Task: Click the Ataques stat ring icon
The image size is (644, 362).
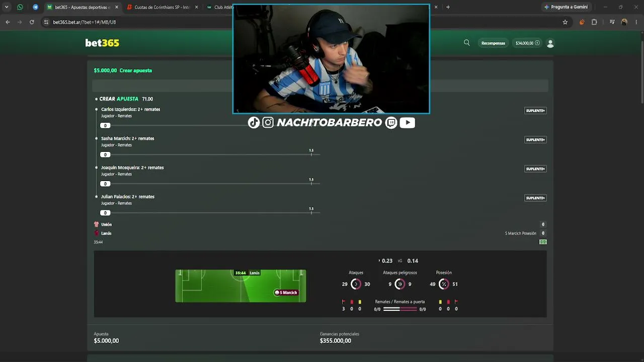Action: [356, 284]
